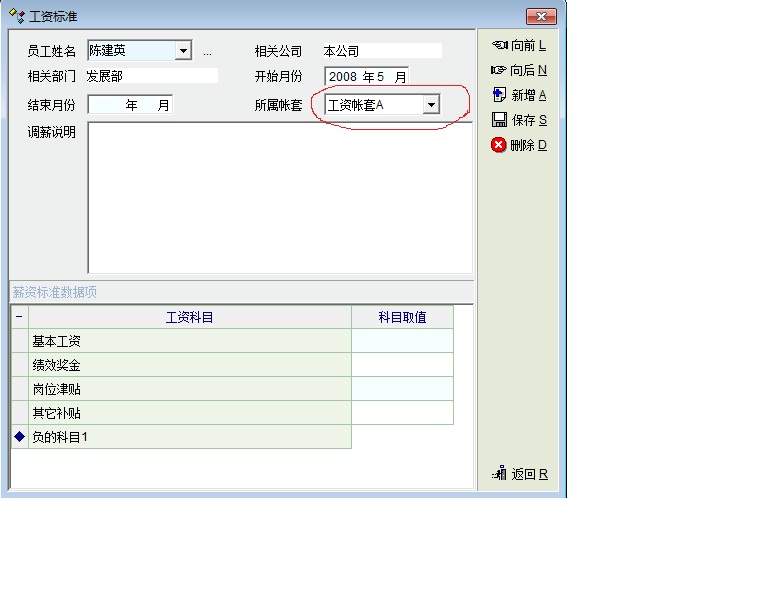Click the 新增 (add new) icon

tap(499, 95)
